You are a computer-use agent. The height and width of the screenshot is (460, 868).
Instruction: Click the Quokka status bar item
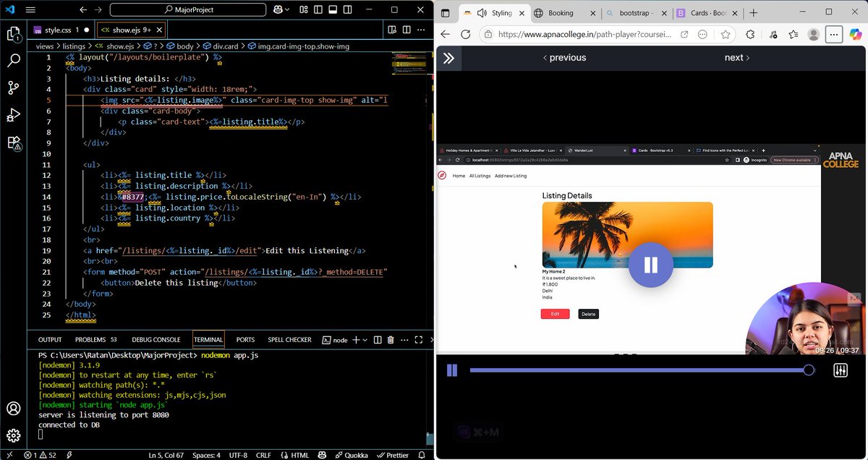click(x=351, y=455)
